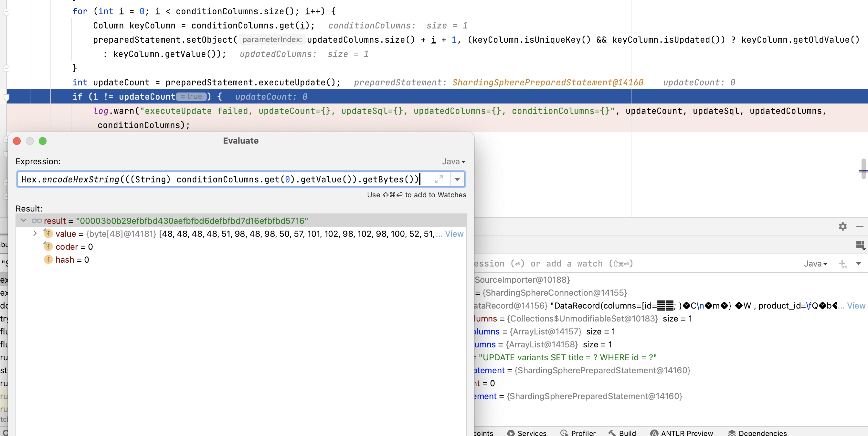Click the value field icon

coord(48,234)
